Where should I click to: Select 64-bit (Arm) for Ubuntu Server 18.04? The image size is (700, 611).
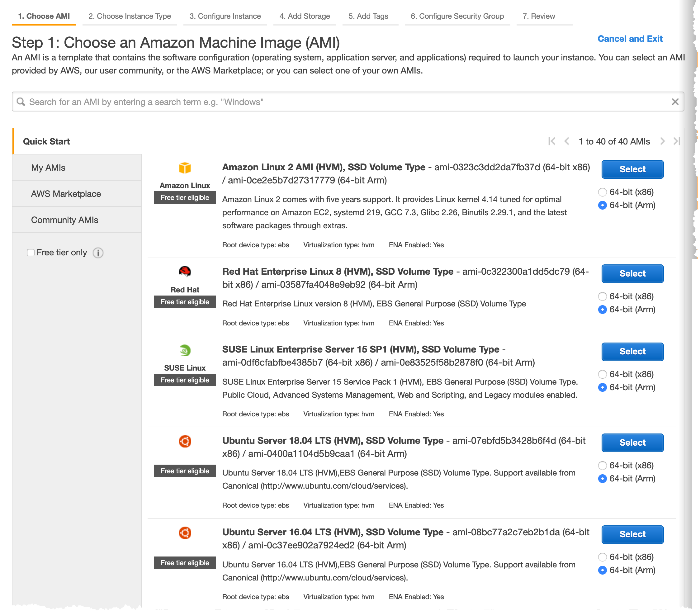[x=602, y=478]
